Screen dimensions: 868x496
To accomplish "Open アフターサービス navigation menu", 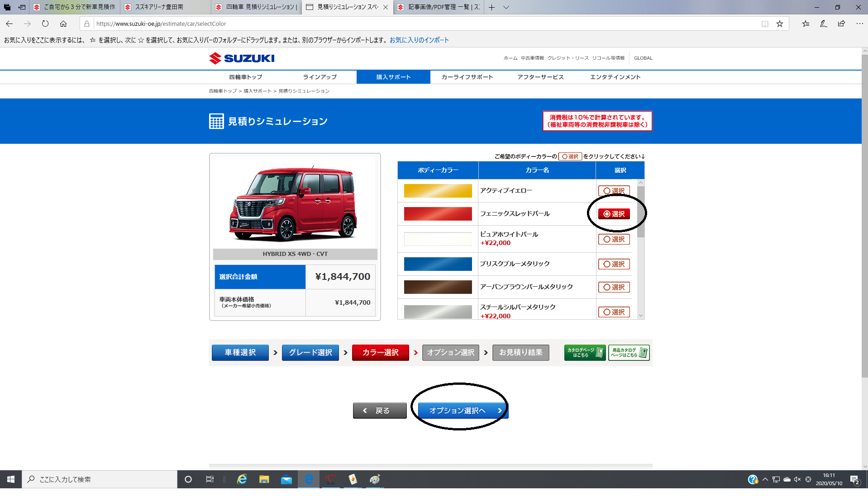I will coord(540,77).
